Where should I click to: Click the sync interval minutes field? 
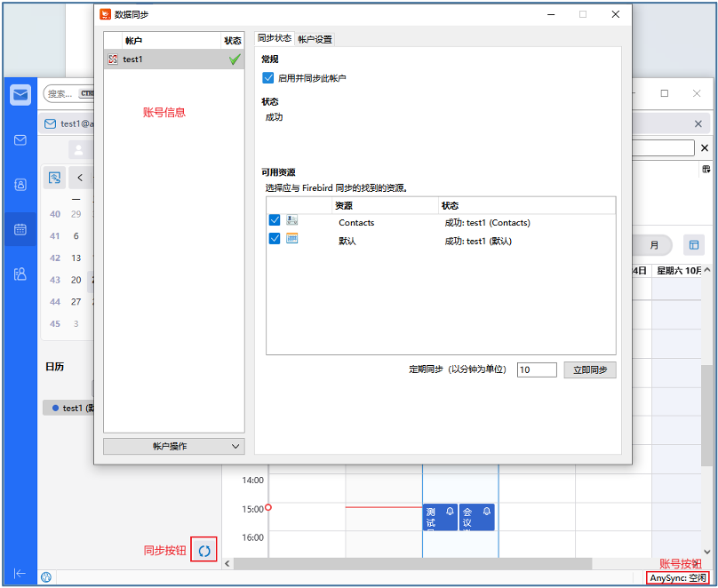tap(537, 369)
